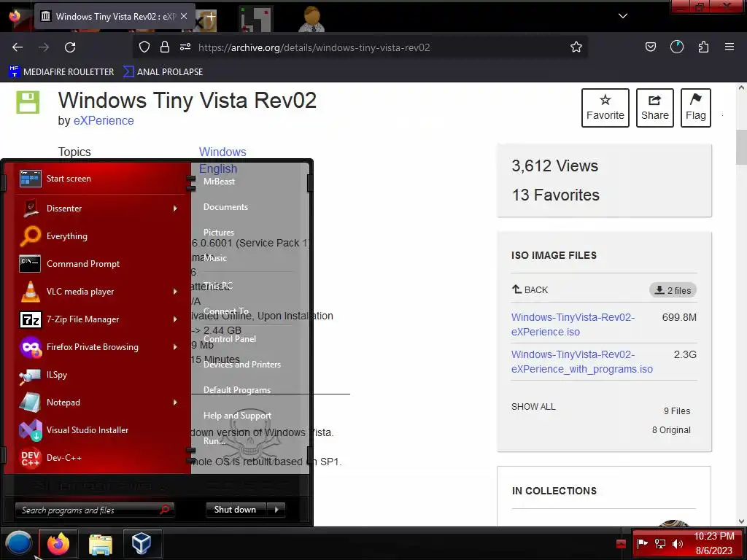Open the eXPerience author link

[x=104, y=120]
